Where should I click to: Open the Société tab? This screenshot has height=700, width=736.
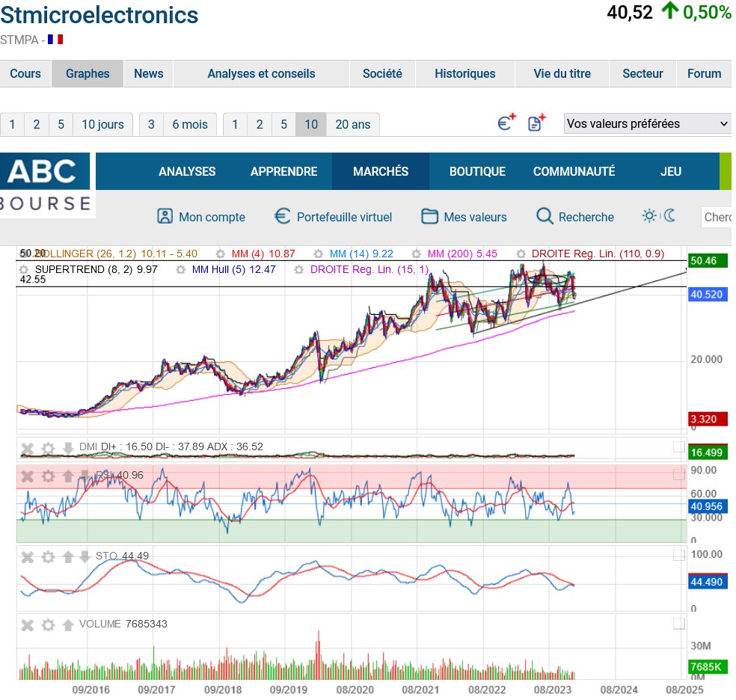click(x=382, y=73)
